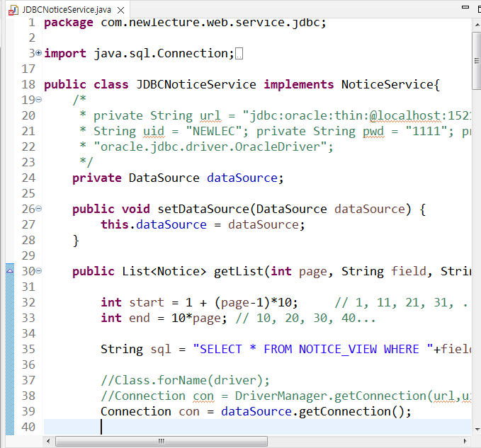Image resolution: width=481 pixels, height=448 pixels.
Task: Click class name 'JDBCNoticeService' on line 18
Action: click(196, 84)
